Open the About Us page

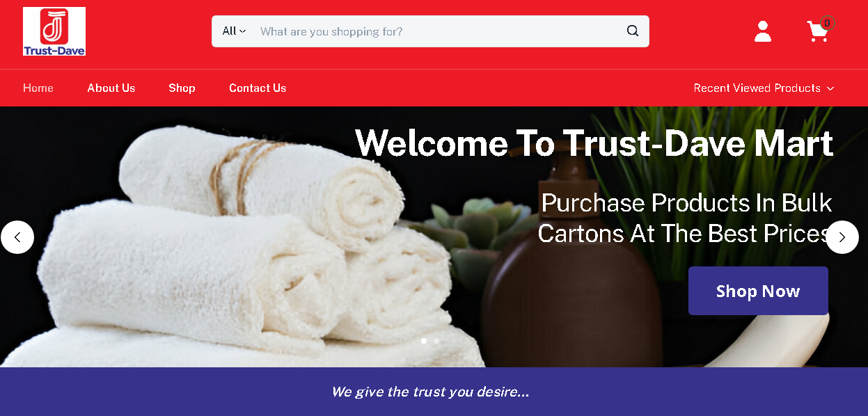click(111, 88)
